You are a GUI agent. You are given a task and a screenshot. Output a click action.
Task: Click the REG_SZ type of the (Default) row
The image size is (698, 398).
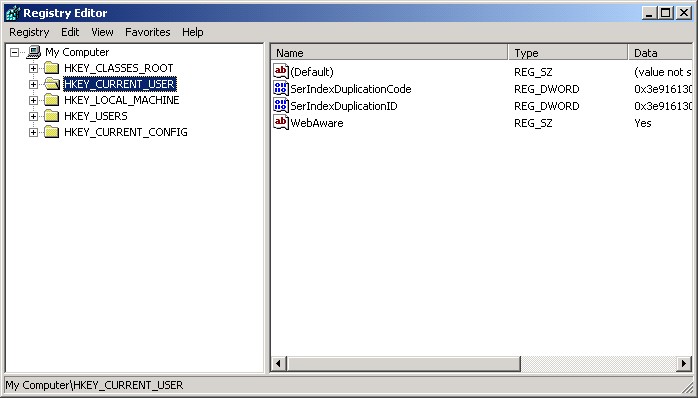[x=533, y=72]
